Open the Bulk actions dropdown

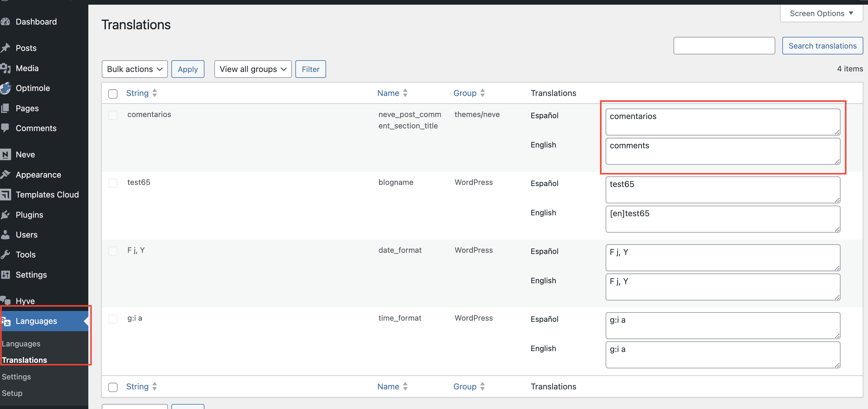[135, 69]
